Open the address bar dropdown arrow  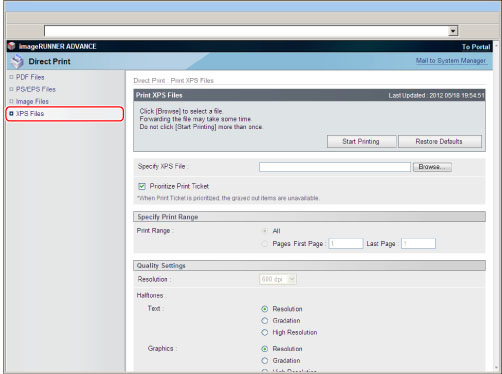pyautogui.click(x=453, y=31)
